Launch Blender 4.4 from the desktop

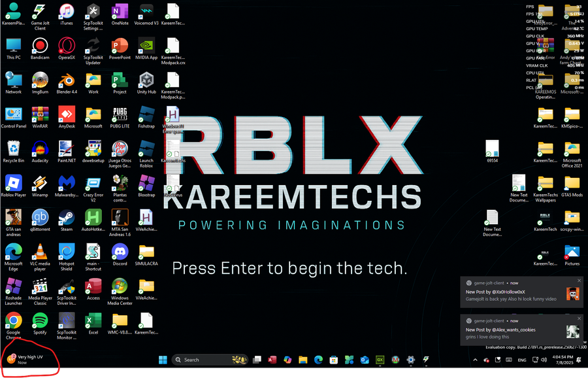pos(67,83)
